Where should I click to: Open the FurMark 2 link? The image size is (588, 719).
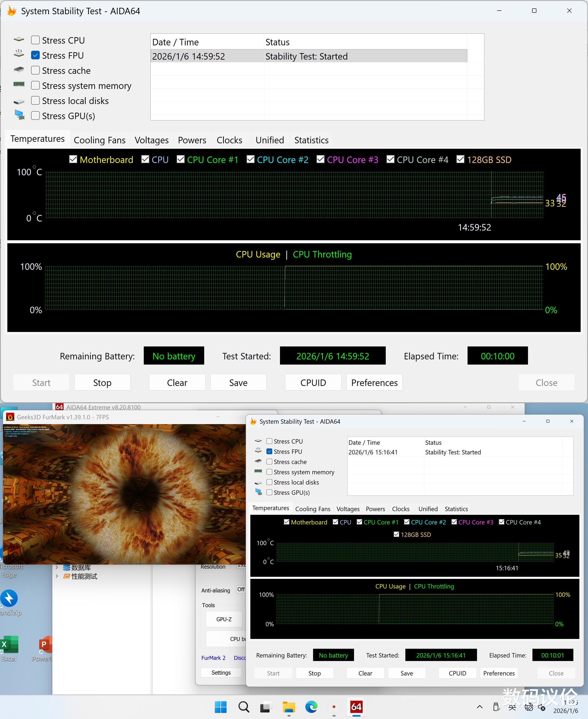(x=213, y=658)
